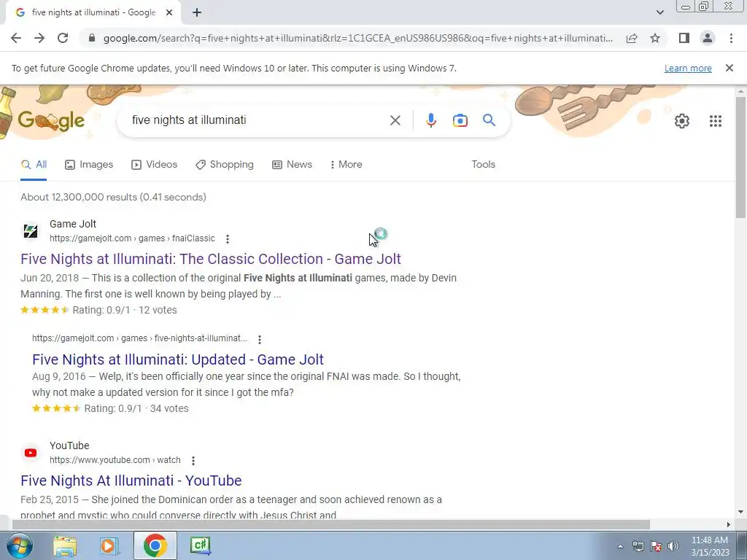
Task: Click 'Rating: 0.9/1 · 12 votes' text
Action: tap(125, 310)
